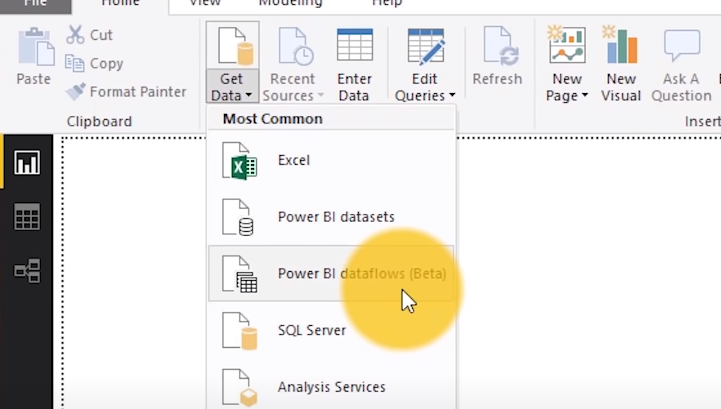This screenshot has width=721, height=409.
Task: Click the New Visual chart icon
Action: [x=620, y=45]
